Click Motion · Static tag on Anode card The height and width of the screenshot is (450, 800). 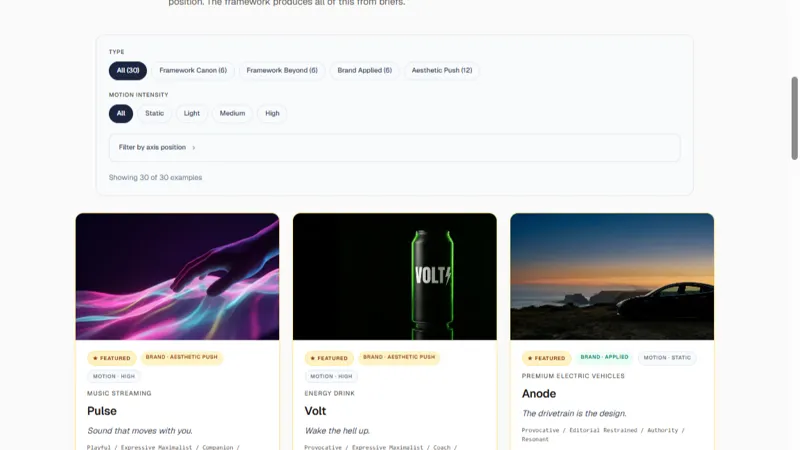[667, 358]
